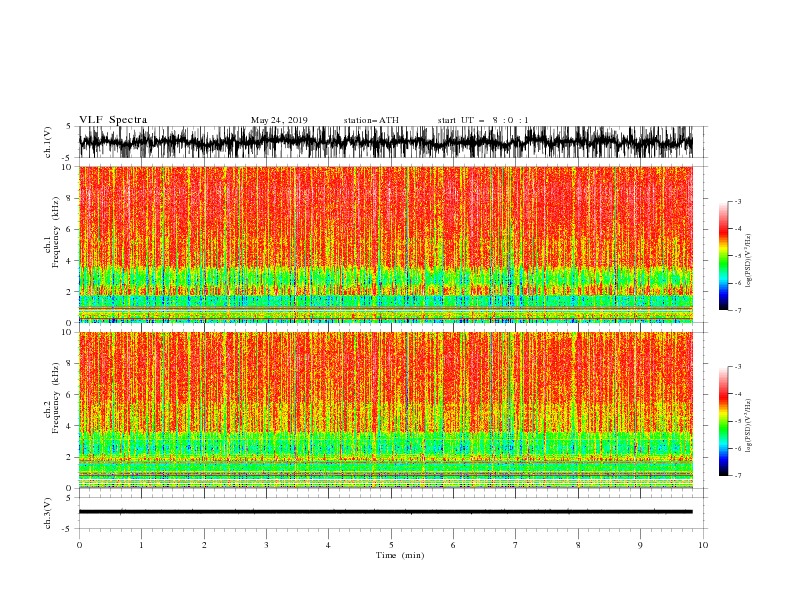
Task: Click the "7" minute tick on the time axis
Action: click(x=516, y=545)
